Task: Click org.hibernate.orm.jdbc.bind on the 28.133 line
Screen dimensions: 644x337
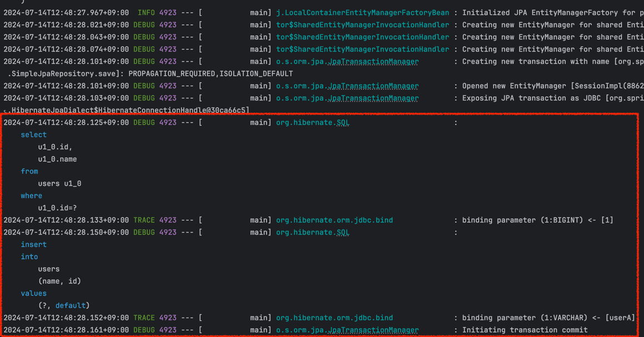Action: point(334,220)
